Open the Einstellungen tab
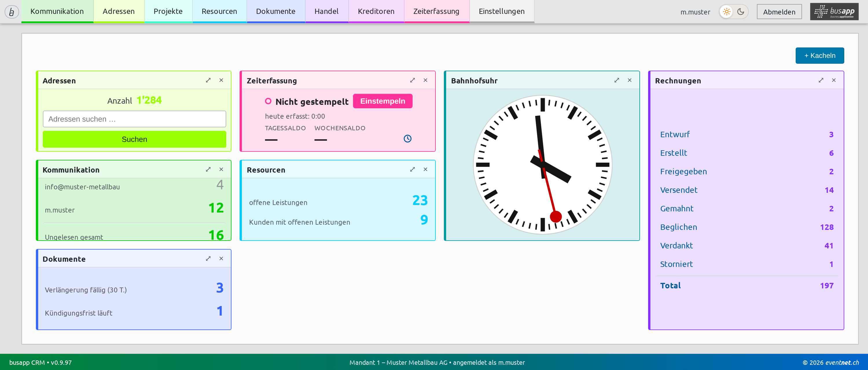The width and height of the screenshot is (868, 370). tap(502, 12)
